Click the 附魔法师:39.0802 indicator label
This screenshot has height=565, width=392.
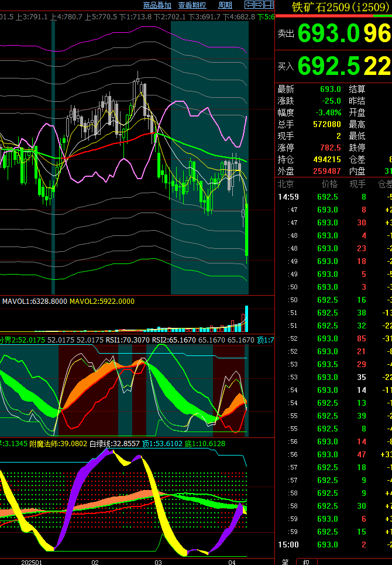[59, 444]
